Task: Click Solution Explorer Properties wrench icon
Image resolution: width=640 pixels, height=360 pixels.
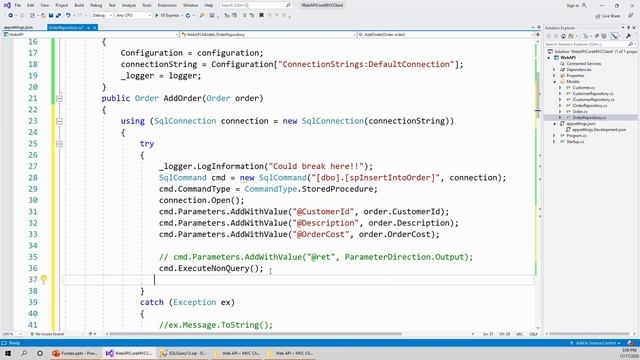Action: pos(628,36)
